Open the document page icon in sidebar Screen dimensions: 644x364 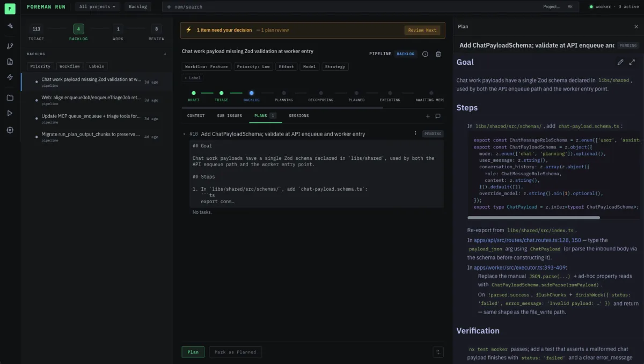[10, 62]
